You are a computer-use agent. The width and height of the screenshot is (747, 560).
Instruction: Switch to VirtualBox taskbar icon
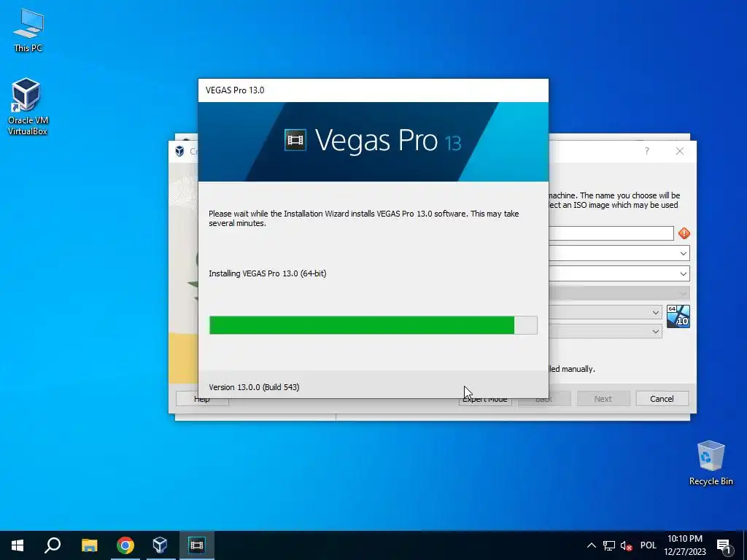[x=160, y=545]
